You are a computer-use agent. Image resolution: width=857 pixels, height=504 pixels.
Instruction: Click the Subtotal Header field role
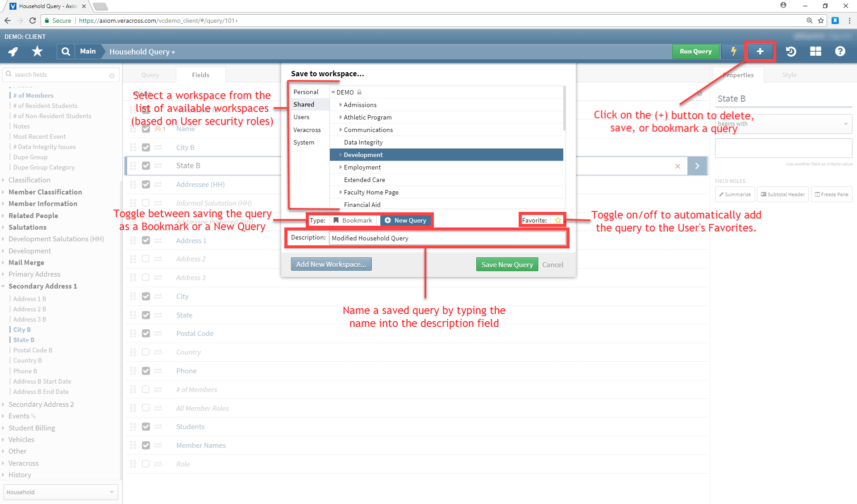783,194
